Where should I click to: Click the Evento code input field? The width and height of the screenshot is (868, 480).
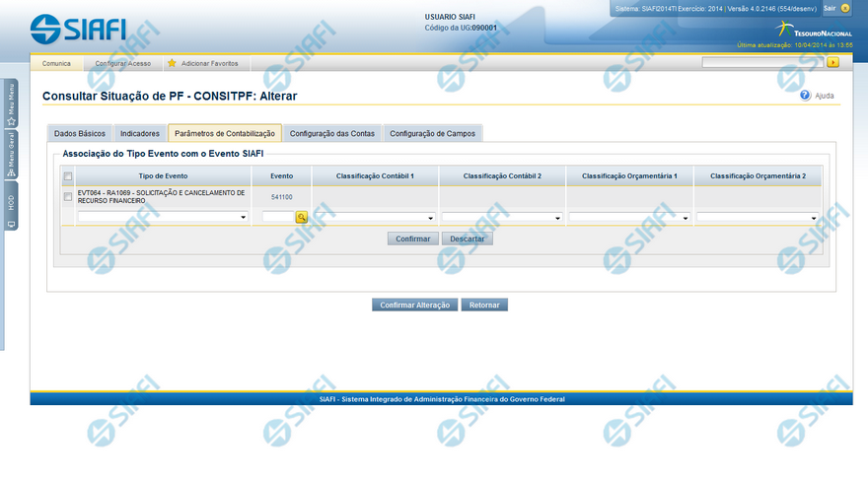[x=278, y=217]
